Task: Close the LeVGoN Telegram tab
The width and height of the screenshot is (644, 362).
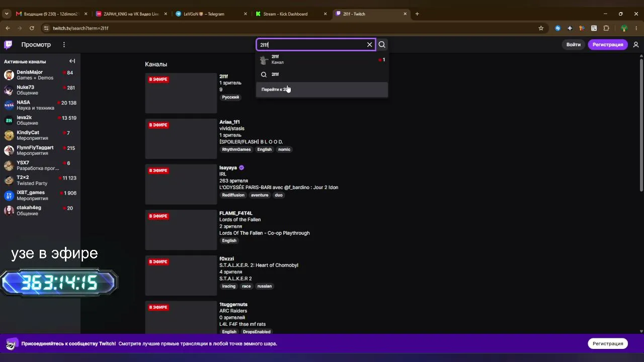Action: (x=245, y=14)
